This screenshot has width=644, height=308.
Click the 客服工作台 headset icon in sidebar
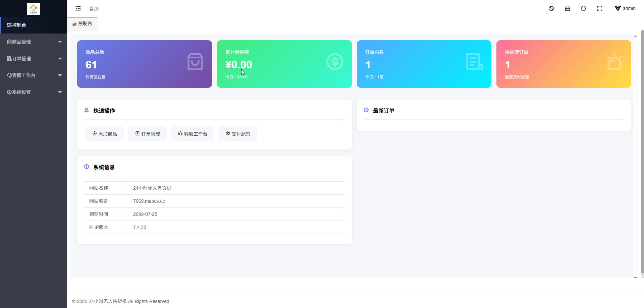[9, 75]
